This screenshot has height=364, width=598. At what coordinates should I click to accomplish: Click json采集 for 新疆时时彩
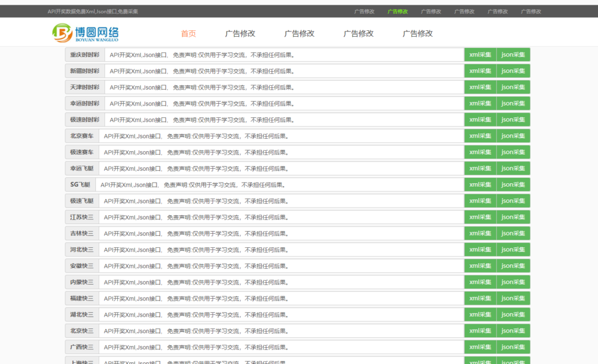click(x=513, y=71)
